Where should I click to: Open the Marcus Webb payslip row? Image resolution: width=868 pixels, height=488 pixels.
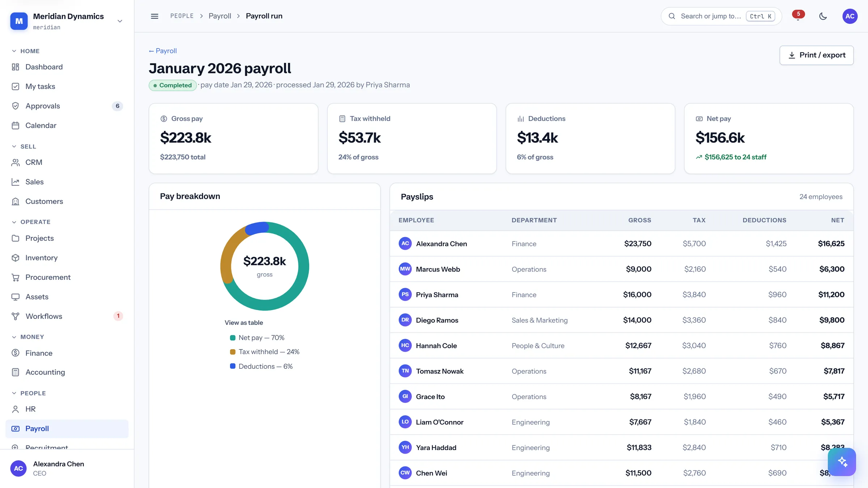[x=621, y=269]
